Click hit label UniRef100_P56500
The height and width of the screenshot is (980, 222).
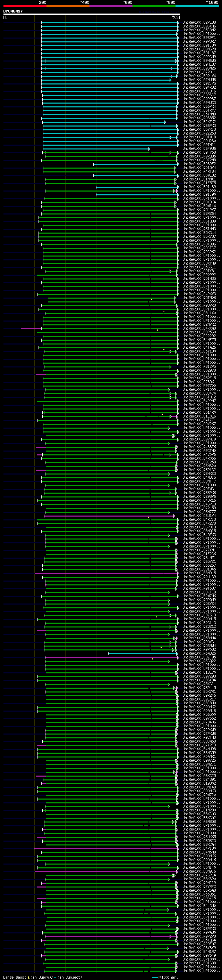click(x=199, y=715)
